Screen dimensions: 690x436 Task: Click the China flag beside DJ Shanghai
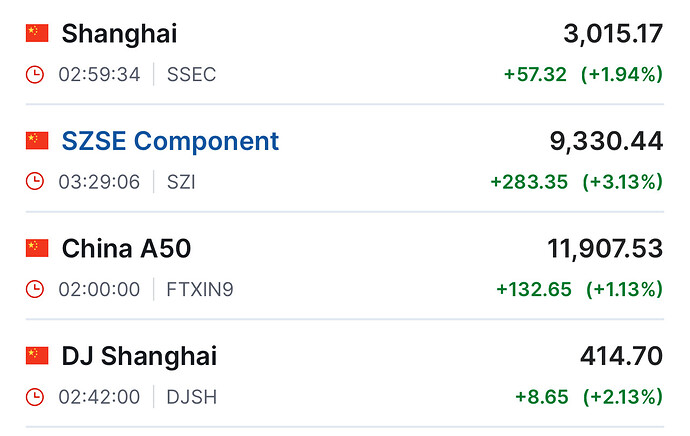(x=37, y=355)
